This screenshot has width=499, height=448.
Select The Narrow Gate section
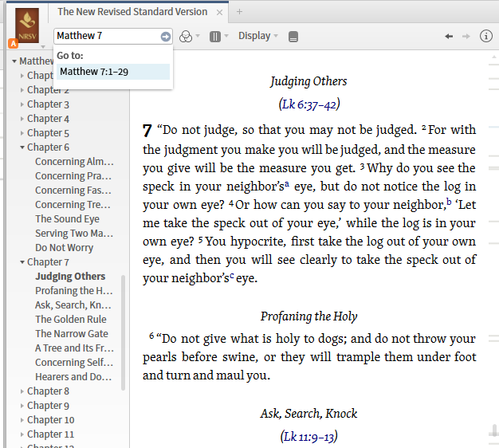click(72, 333)
